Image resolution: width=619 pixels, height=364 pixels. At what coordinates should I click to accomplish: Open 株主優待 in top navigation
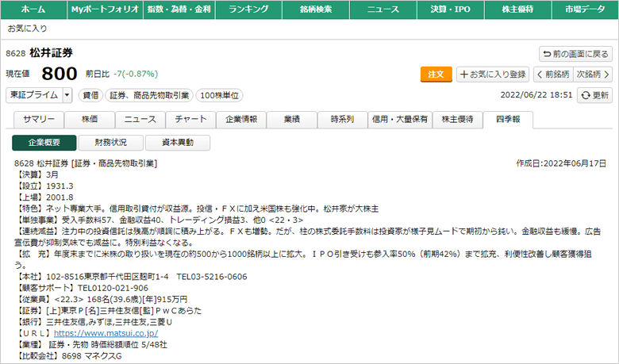click(x=517, y=10)
